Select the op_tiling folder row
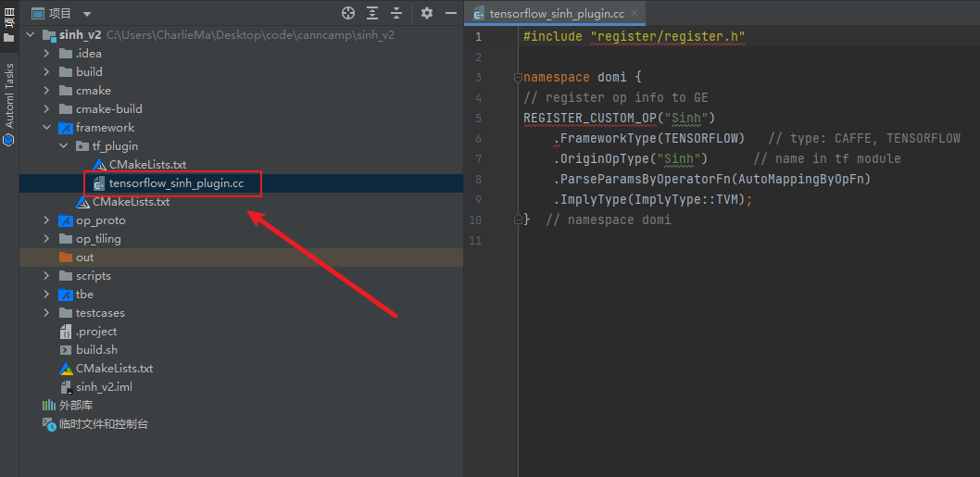 (241, 239)
